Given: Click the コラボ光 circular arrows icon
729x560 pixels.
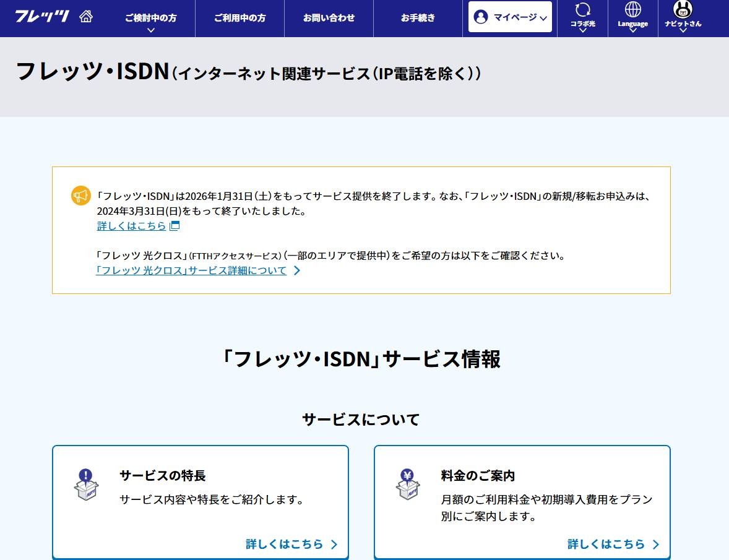Looking at the screenshot, I should pyautogui.click(x=582, y=10).
